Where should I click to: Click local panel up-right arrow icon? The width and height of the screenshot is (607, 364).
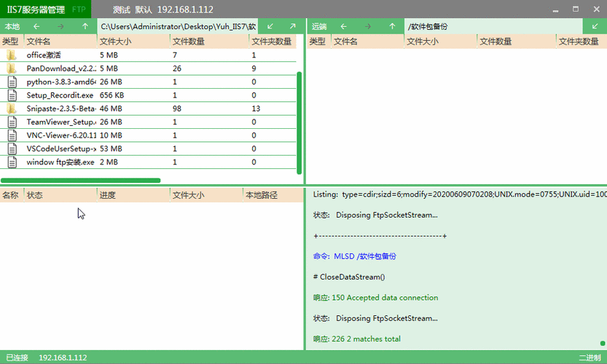tap(291, 26)
